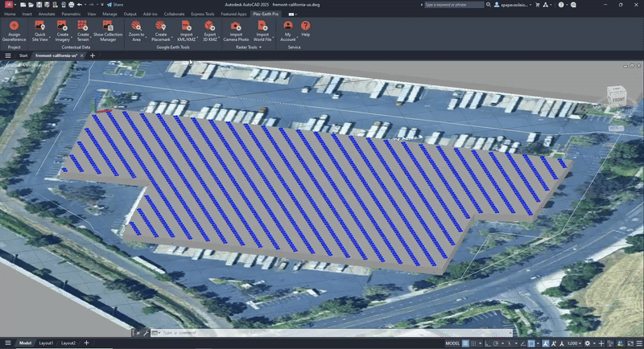Toggle snap mode in status bar

(473, 343)
